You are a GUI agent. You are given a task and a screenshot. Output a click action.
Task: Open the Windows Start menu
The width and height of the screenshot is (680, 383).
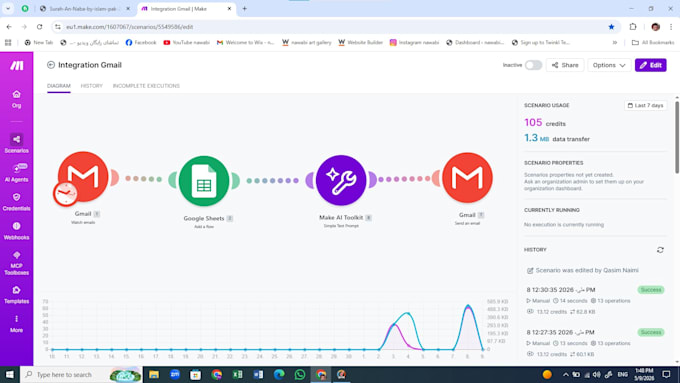pos(10,374)
